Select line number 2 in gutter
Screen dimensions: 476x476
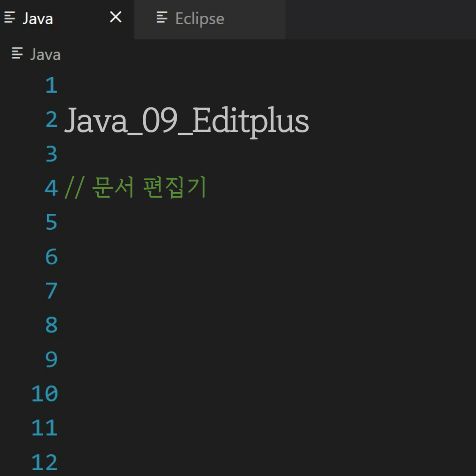pyautogui.click(x=51, y=119)
